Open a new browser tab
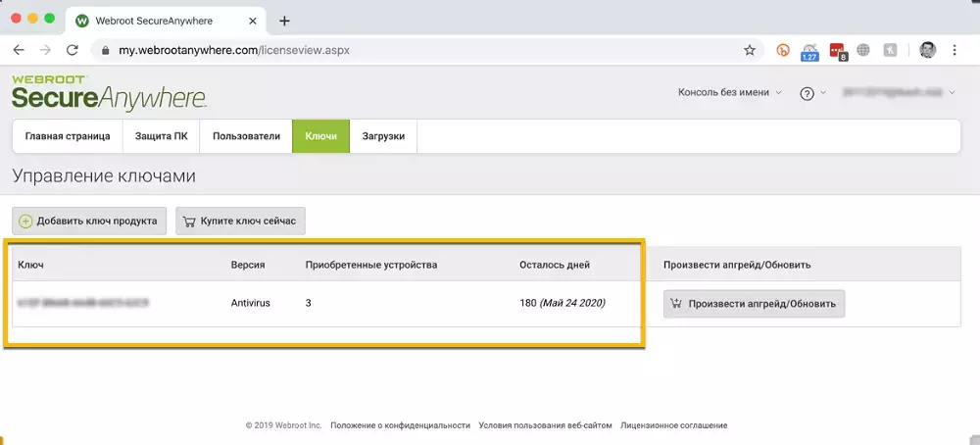 point(284,21)
